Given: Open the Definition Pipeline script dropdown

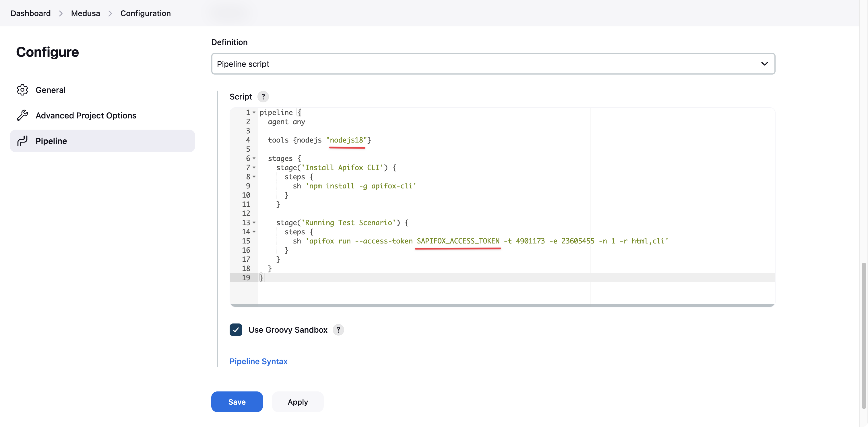Looking at the screenshot, I should [x=493, y=64].
